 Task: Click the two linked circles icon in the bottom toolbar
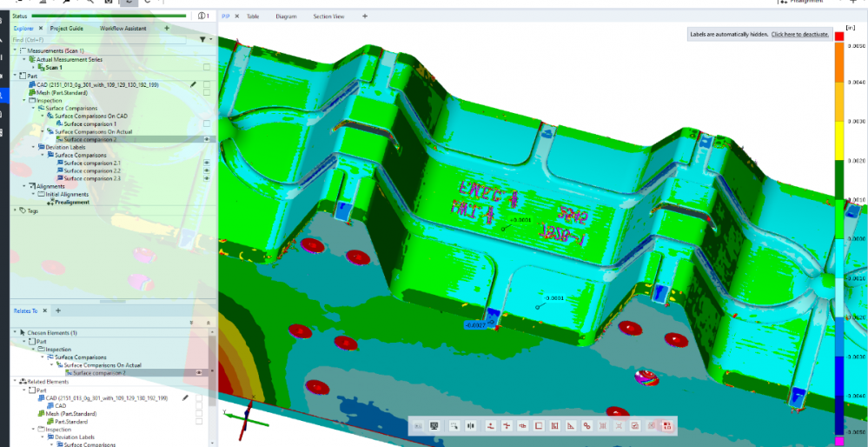(x=586, y=426)
